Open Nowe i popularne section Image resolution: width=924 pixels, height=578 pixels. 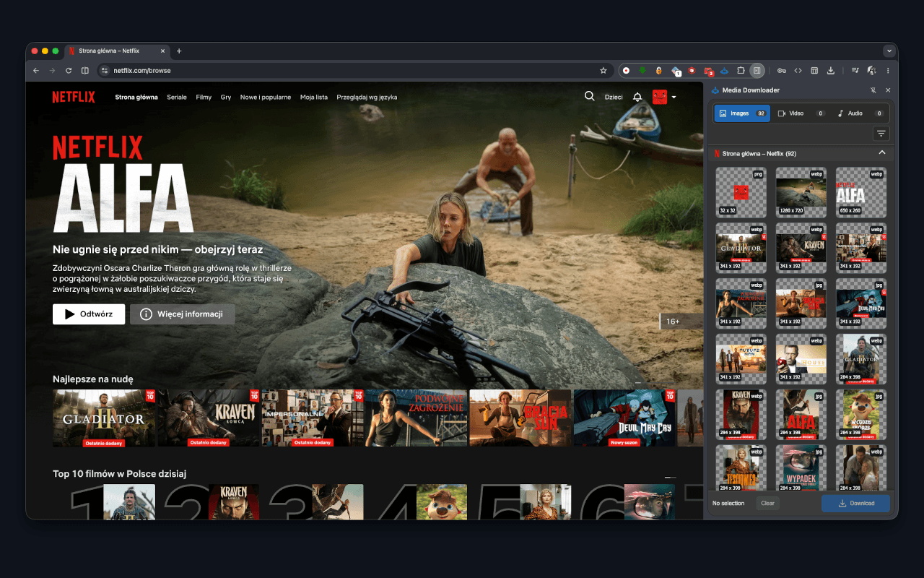[x=266, y=97]
